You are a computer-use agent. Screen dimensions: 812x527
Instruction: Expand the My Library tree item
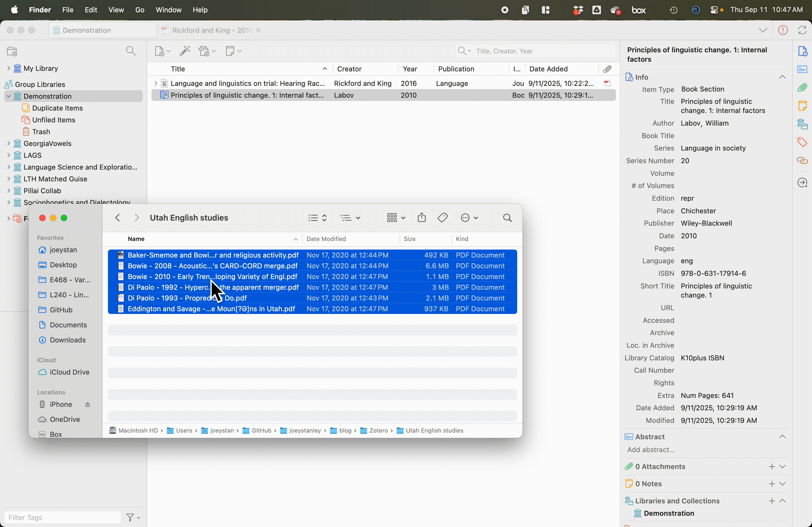(9, 68)
